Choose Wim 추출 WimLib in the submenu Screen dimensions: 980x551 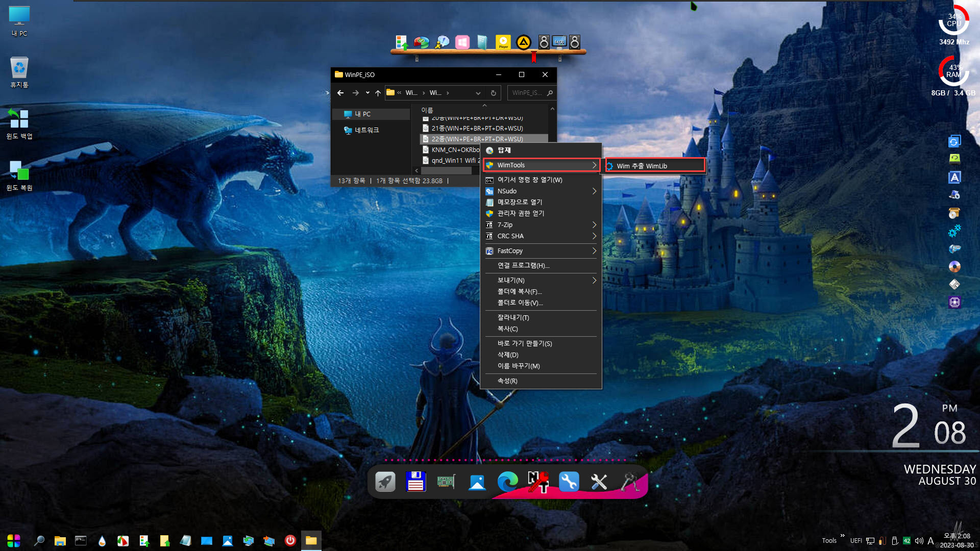click(x=655, y=166)
